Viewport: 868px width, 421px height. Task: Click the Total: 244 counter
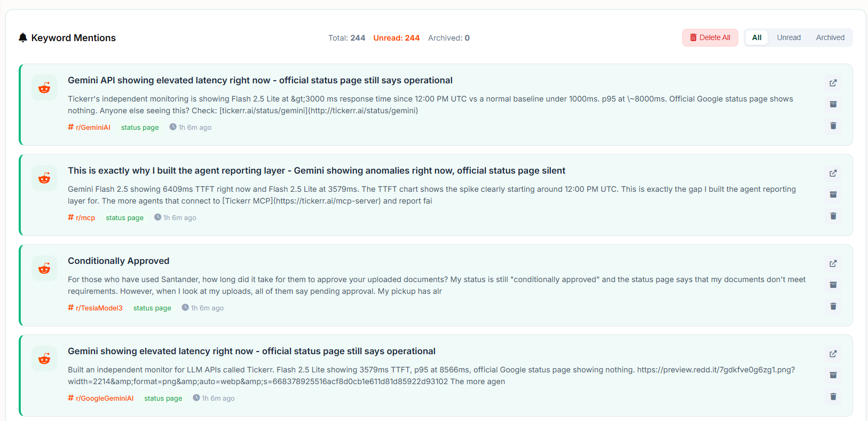[x=347, y=38]
